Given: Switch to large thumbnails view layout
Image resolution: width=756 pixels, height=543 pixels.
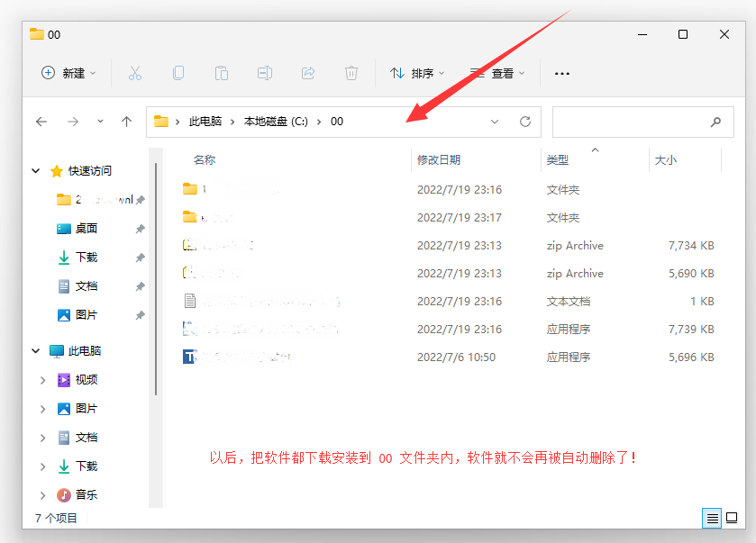Looking at the screenshot, I should 732,518.
